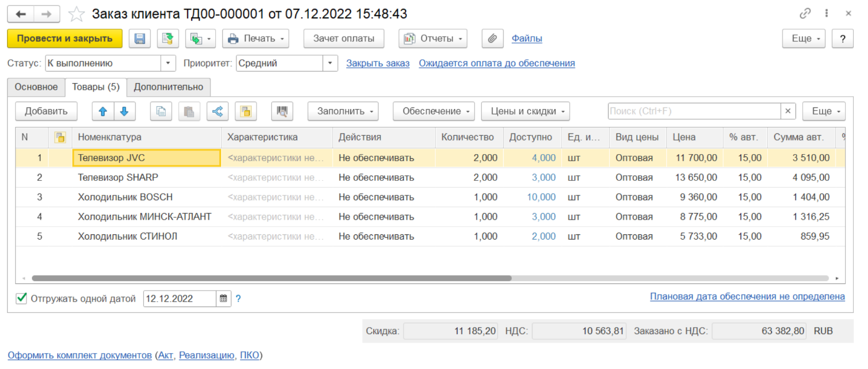The image size is (868, 369).
Task: Move selected row up with blue arrow
Action: point(103,111)
